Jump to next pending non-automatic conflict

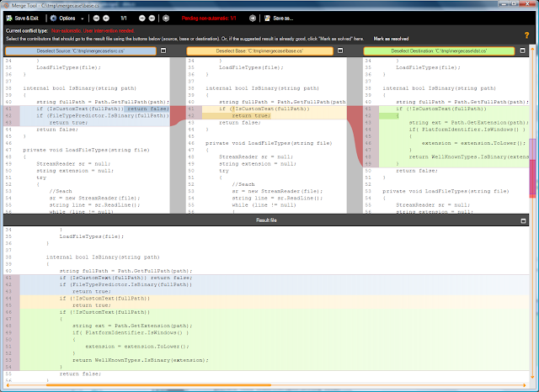252,17
